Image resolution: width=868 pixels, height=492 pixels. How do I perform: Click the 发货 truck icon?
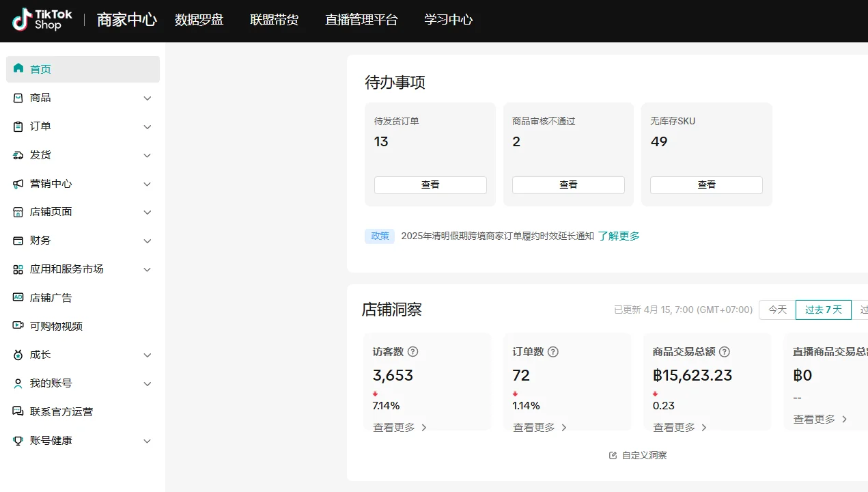tap(18, 155)
